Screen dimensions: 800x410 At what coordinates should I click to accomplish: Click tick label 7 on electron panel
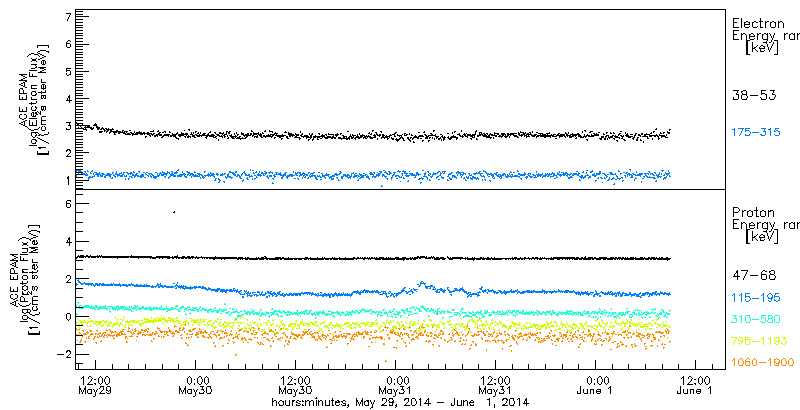70,17
